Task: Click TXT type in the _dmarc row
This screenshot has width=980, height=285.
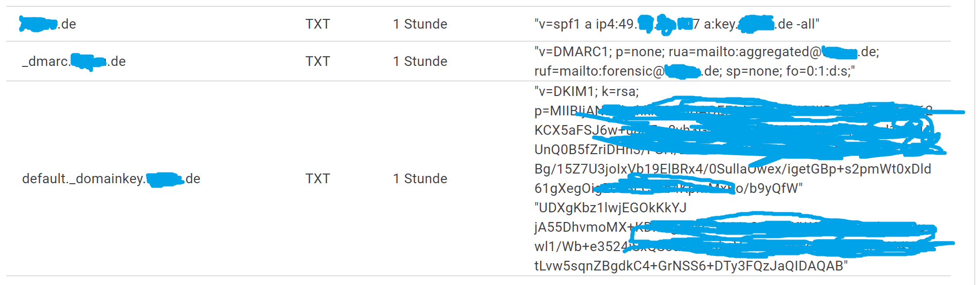Action: tap(317, 62)
